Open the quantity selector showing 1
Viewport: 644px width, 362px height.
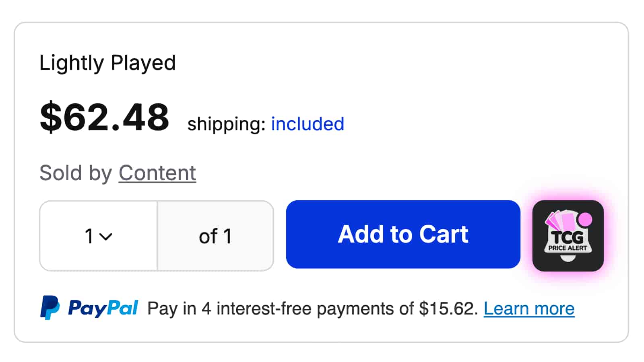98,236
